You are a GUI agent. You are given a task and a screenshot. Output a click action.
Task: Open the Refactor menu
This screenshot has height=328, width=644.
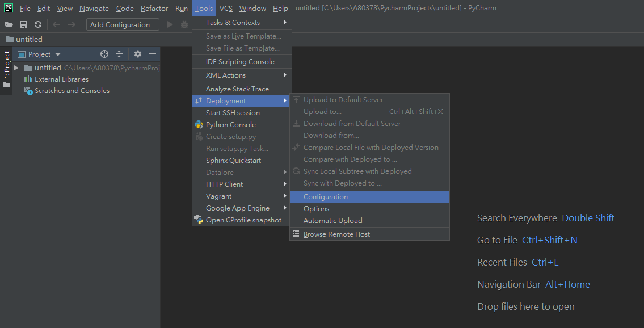tap(154, 8)
